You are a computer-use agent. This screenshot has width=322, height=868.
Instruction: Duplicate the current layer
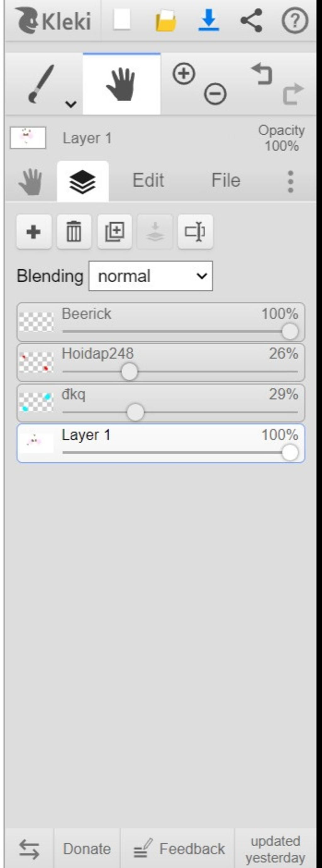tap(114, 232)
